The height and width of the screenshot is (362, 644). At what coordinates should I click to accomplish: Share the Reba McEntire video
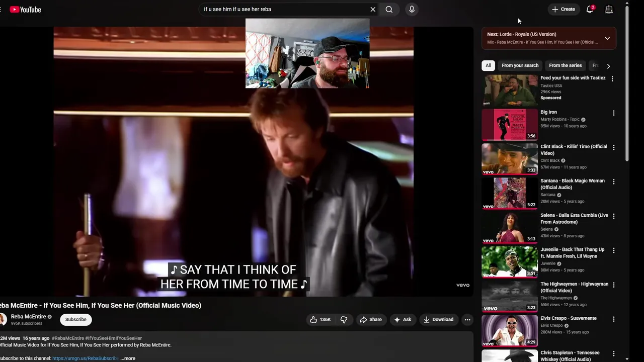tap(371, 320)
